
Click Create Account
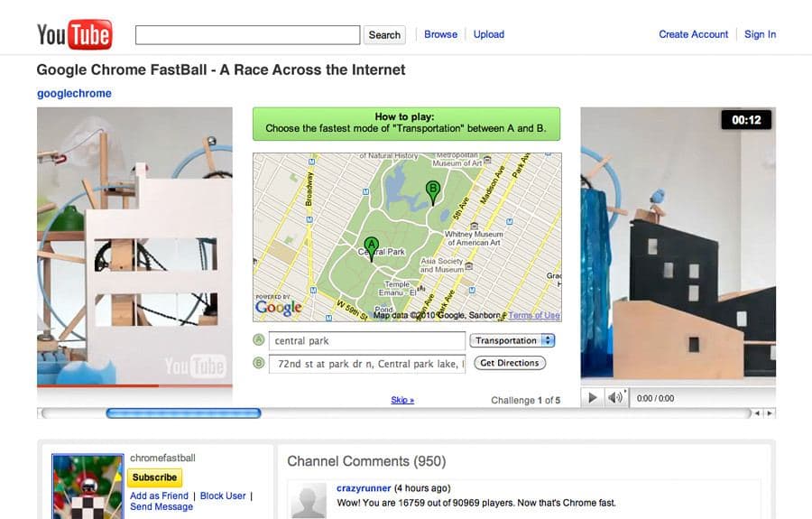point(694,34)
